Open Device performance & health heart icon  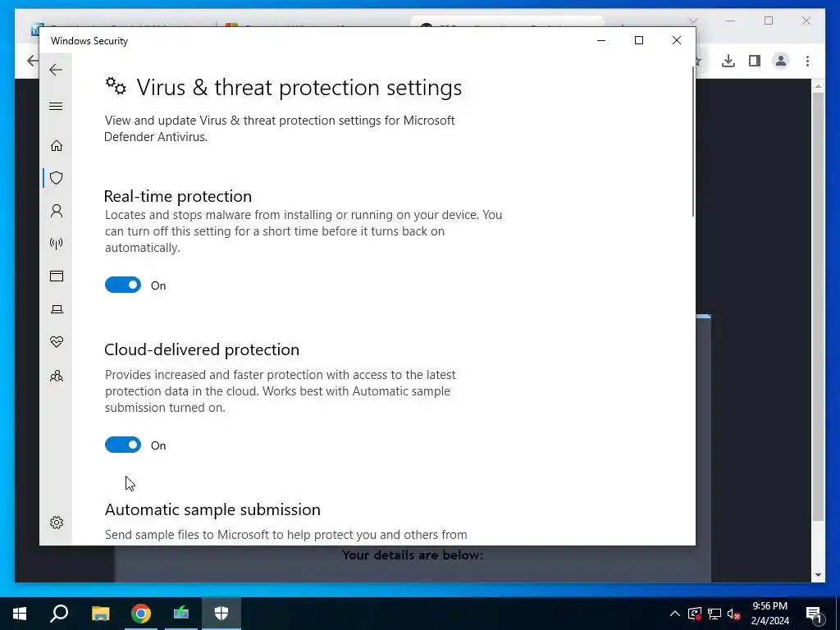pos(57,342)
